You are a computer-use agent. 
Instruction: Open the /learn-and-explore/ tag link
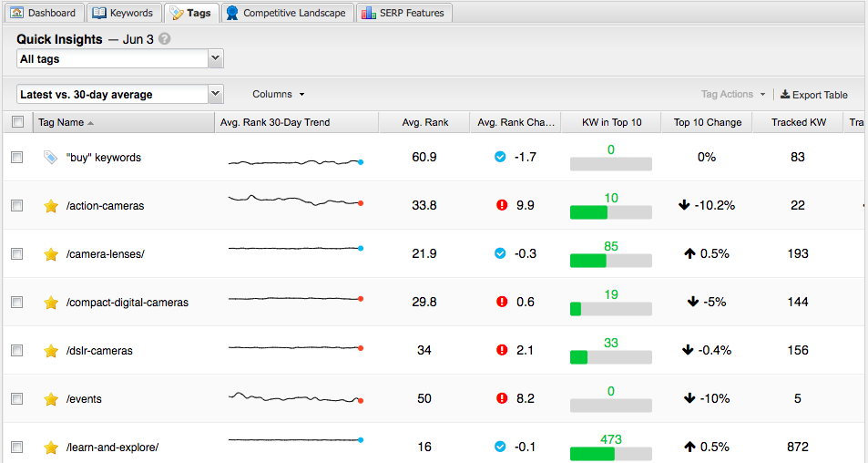click(112, 448)
